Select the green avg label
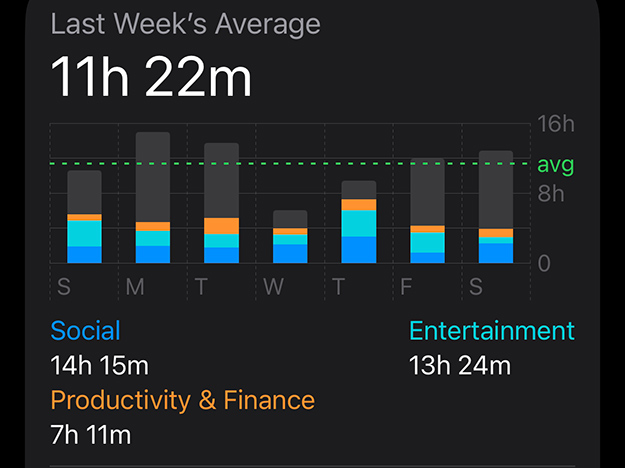Image resolution: width=625 pixels, height=468 pixels. [556, 164]
